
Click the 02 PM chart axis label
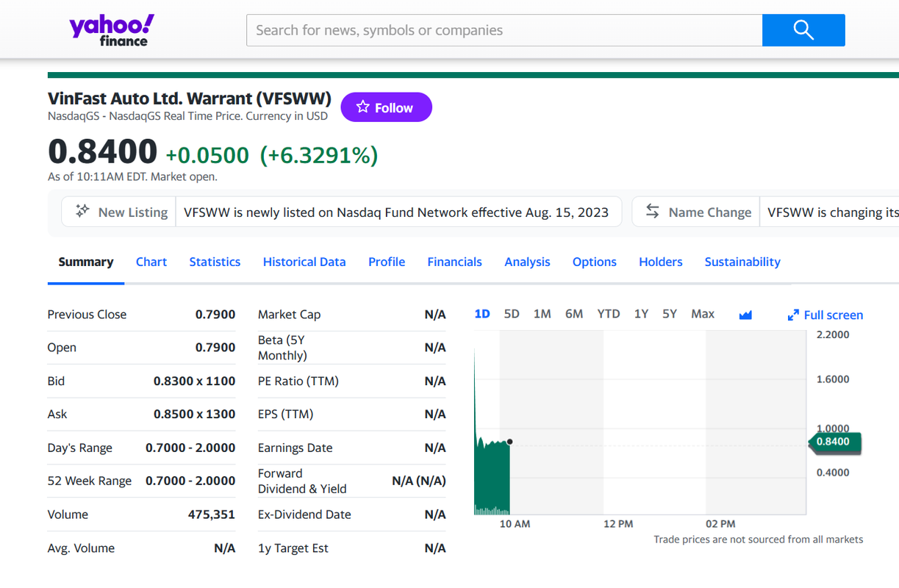coord(720,524)
